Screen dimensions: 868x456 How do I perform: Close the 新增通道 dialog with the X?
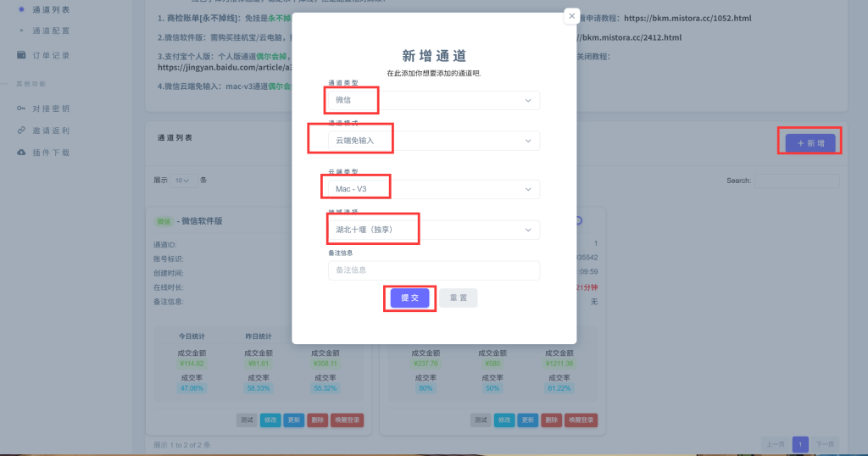pos(571,16)
